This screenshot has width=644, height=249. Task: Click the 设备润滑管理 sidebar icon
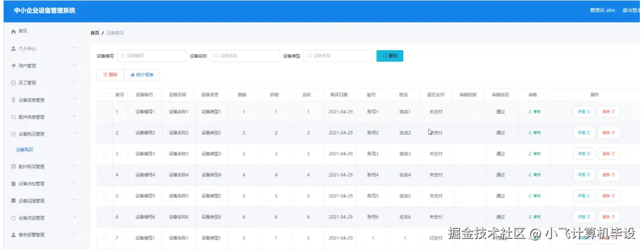click(14, 201)
